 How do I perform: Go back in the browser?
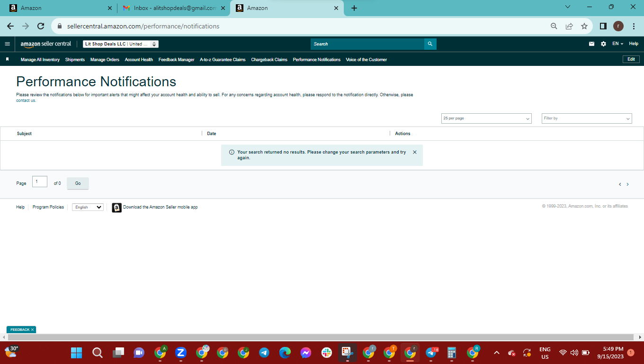tap(10, 26)
